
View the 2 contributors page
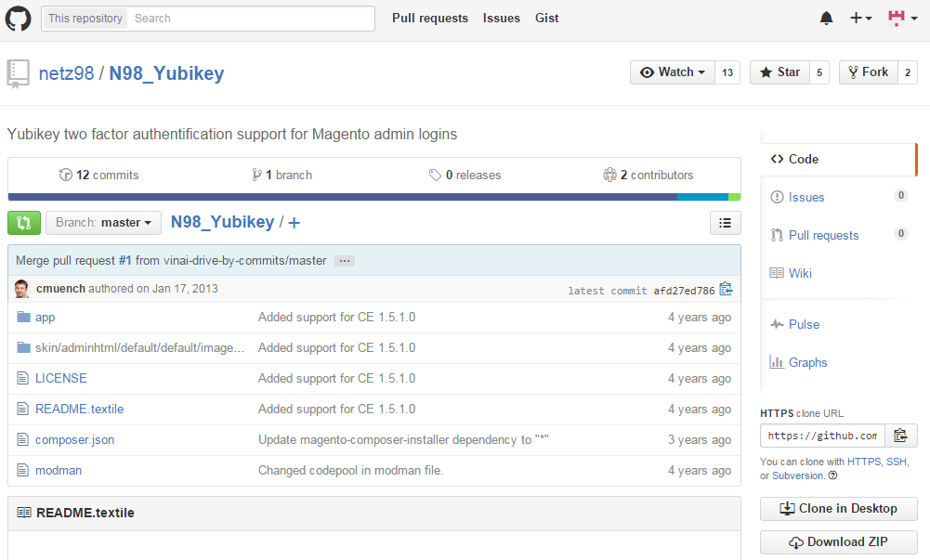(x=648, y=175)
